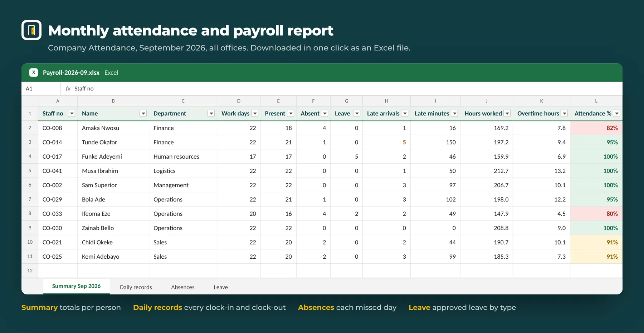Open the Absent column filter dropdown

(x=325, y=113)
